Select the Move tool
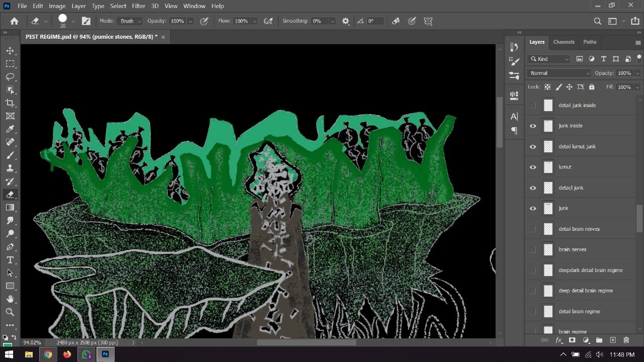 [10, 51]
